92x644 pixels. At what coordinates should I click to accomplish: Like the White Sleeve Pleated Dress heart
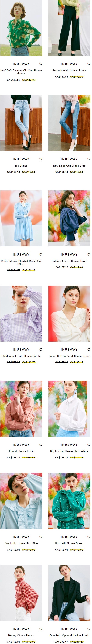point(41,254)
